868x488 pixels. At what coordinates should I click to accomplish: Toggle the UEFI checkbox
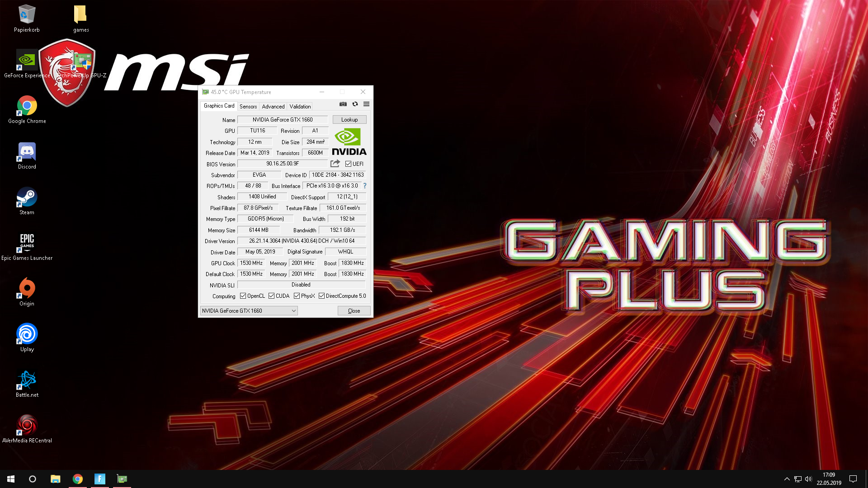[348, 164]
